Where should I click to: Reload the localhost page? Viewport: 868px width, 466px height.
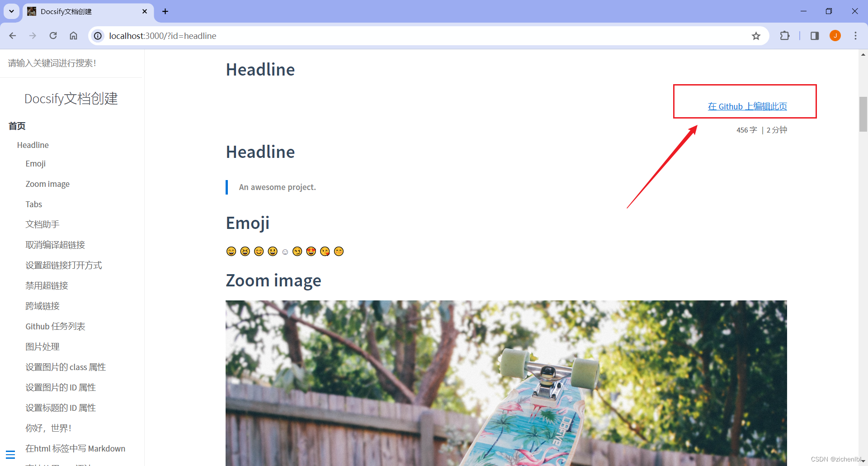point(53,36)
